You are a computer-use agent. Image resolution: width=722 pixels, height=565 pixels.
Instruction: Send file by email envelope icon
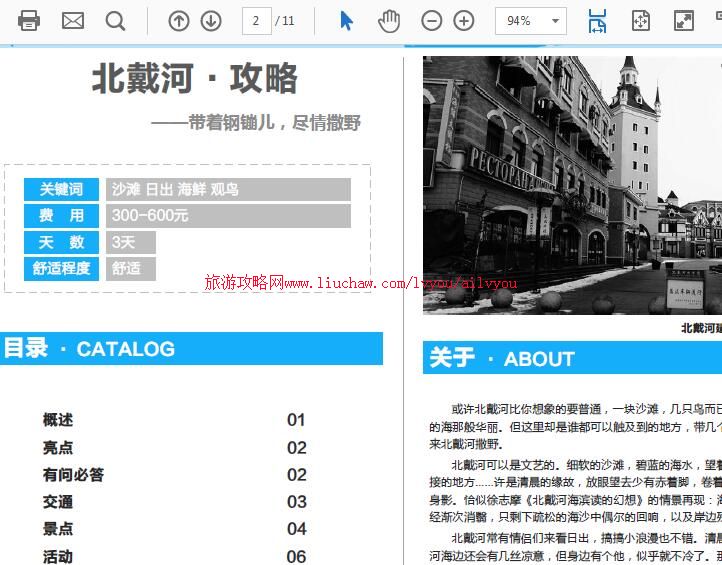coord(73,21)
